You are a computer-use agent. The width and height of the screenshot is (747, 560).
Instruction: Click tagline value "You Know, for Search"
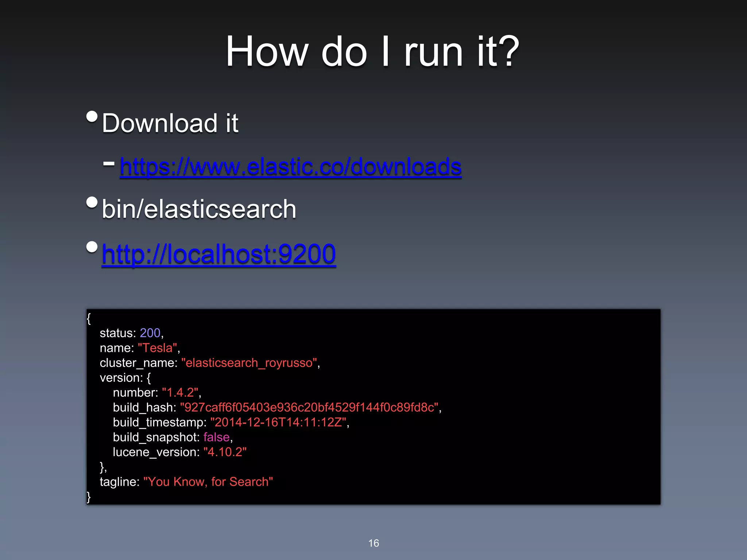208,482
